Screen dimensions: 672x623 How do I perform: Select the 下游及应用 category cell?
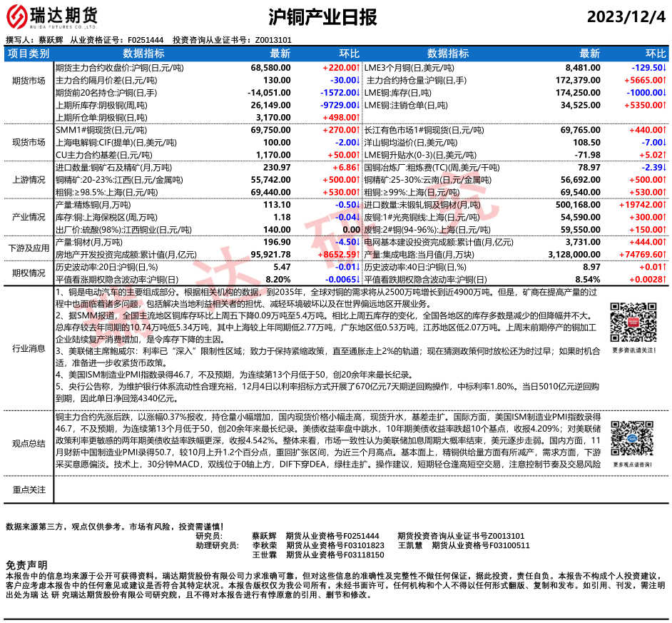click(29, 248)
